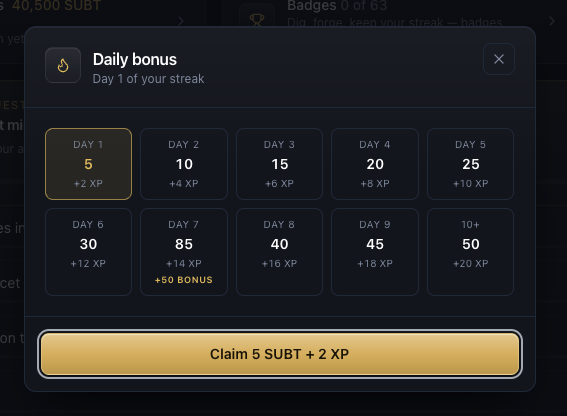Select the Day 2 reward card
Viewport: 567px width, 416px height.
click(184, 164)
